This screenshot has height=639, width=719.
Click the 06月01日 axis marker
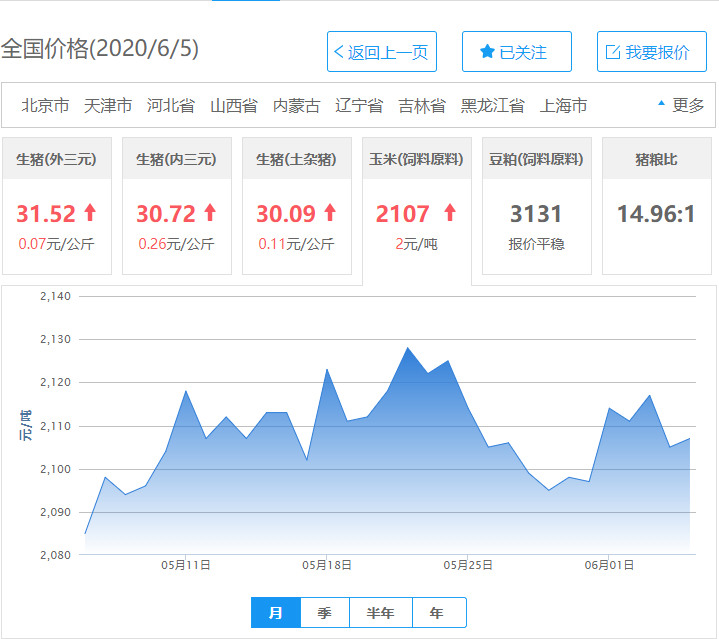pyautogui.click(x=609, y=565)
